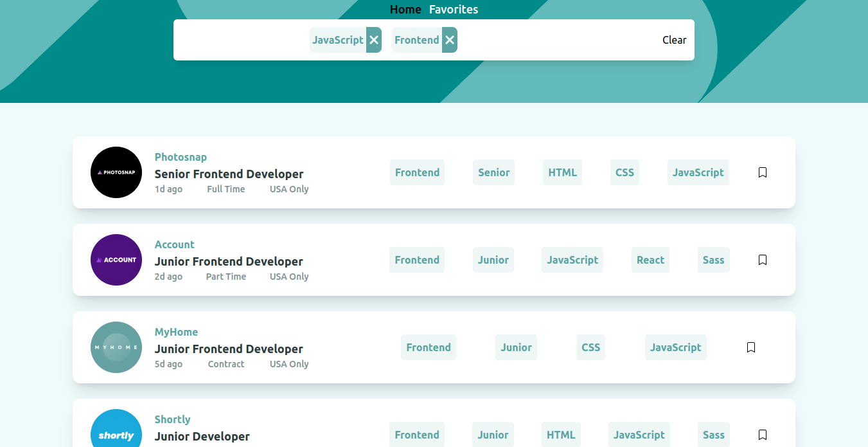Open Account's Junior Frontend Developer title
The image size is (868, 447).
click(x=229, y=261)
